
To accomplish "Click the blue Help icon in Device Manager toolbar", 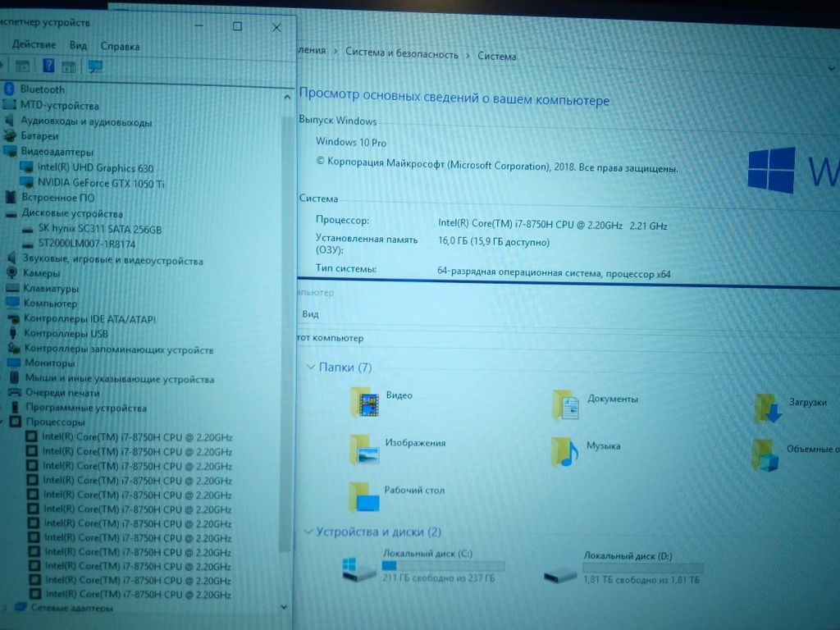I will [49, 66].
